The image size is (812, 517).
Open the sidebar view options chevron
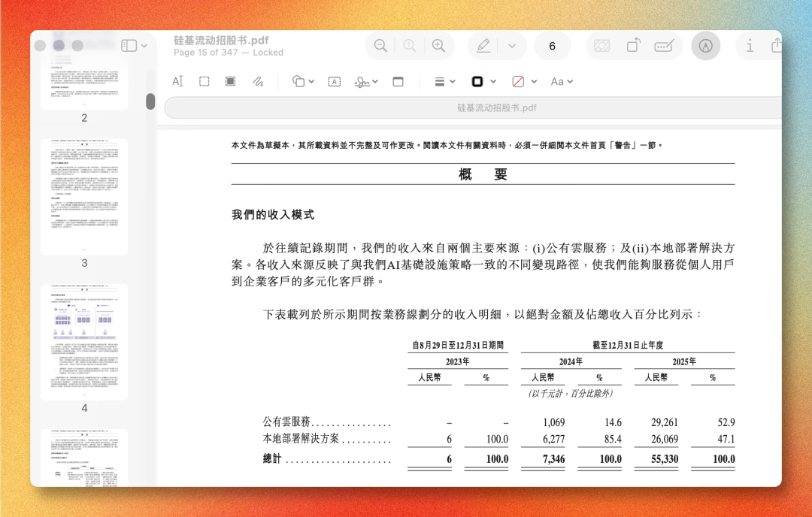point(144,46)
